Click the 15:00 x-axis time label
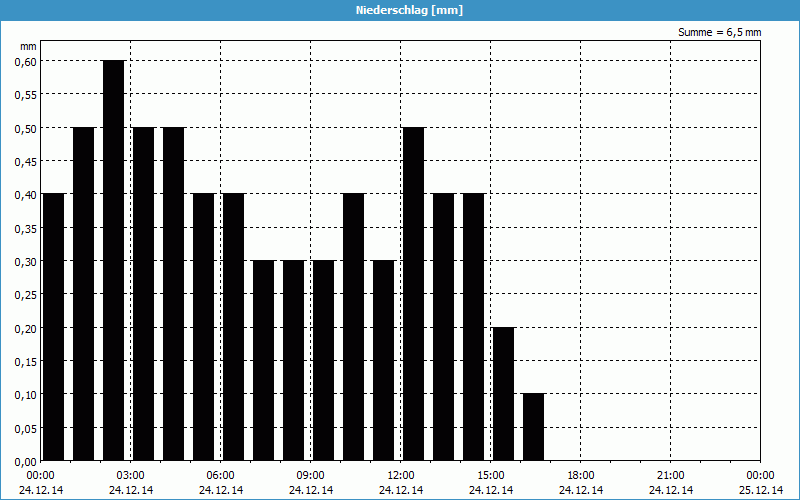Image resolution: width=800 pixels, height=500 pixels. 491,475
